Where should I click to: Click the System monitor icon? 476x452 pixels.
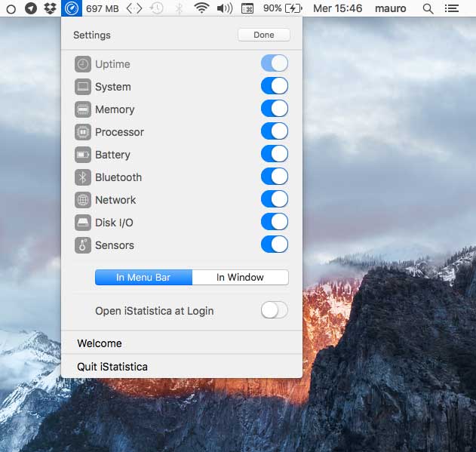click(x=83, y=87)
